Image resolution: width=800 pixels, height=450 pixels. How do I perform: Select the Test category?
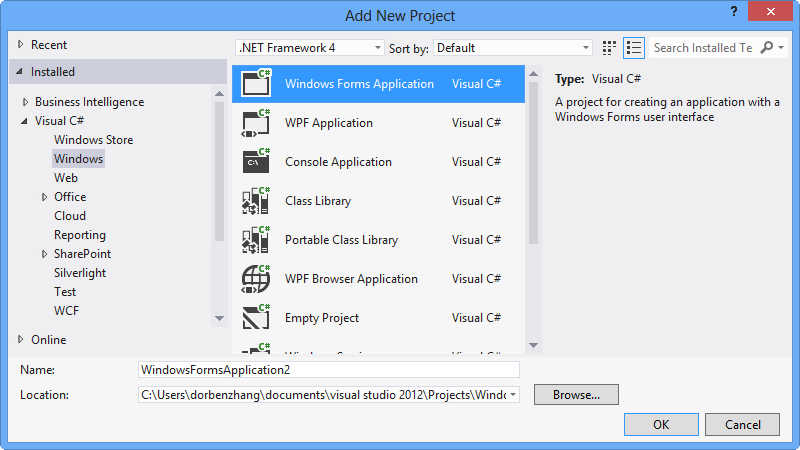65,292
